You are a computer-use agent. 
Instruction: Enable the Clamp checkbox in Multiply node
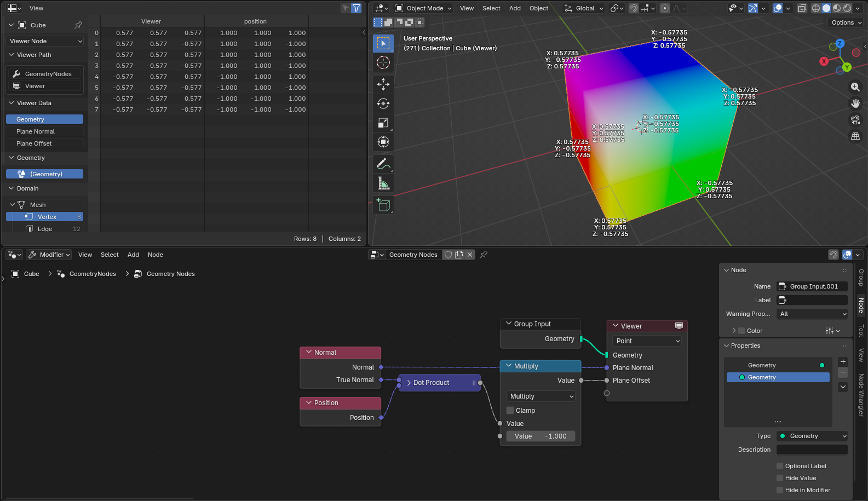tap(510, 411)
